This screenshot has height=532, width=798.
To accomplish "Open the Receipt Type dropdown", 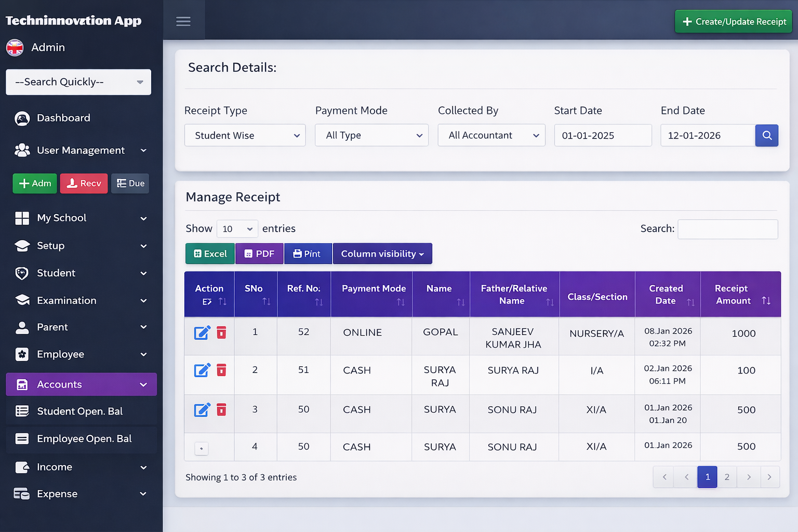I will 245,136.
